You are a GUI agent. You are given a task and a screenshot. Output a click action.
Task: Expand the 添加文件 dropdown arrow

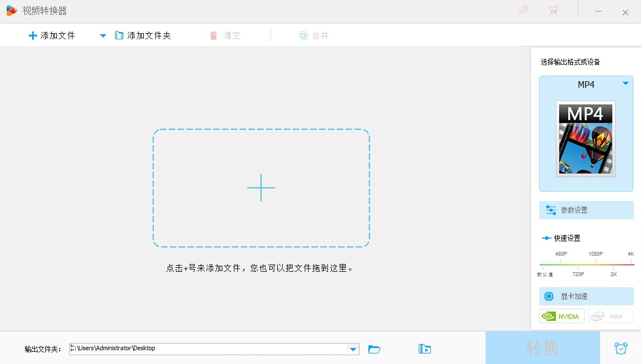click(x=102, y=36)
